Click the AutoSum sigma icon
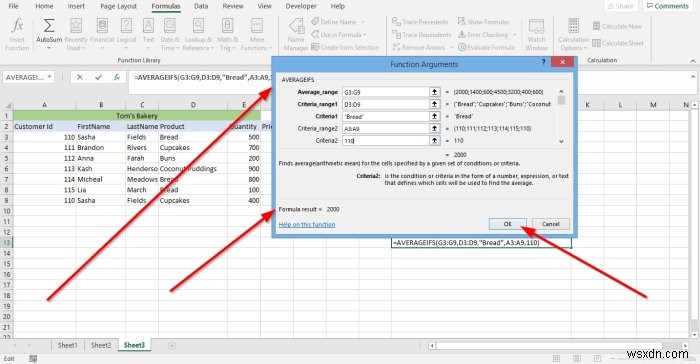Viewport: 700px width, 364px height. (49, 26)
